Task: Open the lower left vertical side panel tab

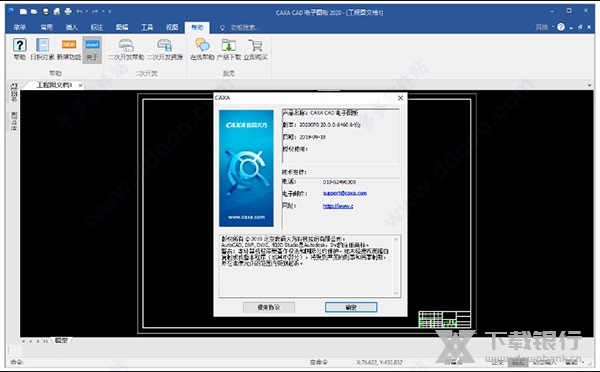Action: pyautogui.click(x=14, y=121)
